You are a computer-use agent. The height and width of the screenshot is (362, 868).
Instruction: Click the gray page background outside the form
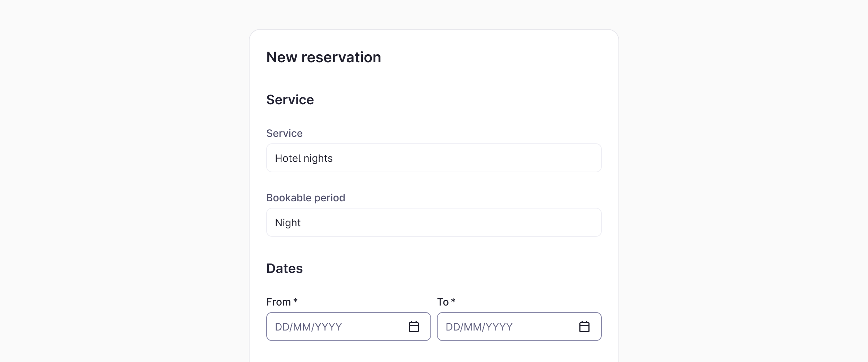(x=109, y=181)
